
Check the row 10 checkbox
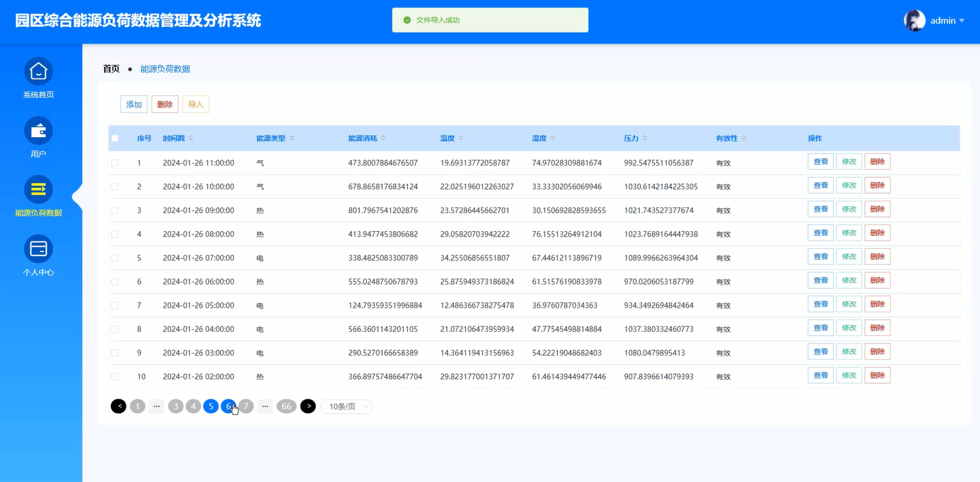tap(115, 377)
